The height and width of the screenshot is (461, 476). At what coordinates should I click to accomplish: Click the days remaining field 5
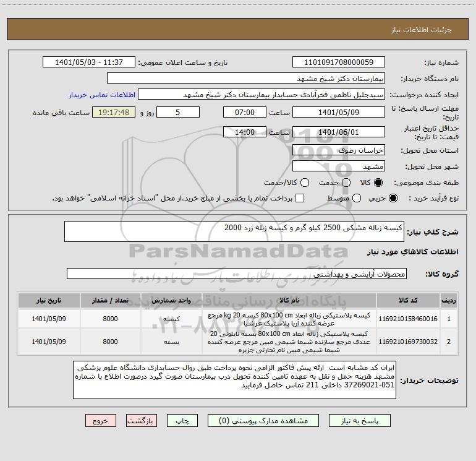178,113
